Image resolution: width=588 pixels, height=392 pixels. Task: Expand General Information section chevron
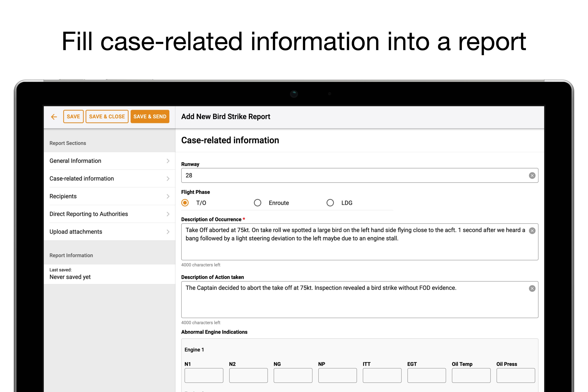tap(168, 161)
